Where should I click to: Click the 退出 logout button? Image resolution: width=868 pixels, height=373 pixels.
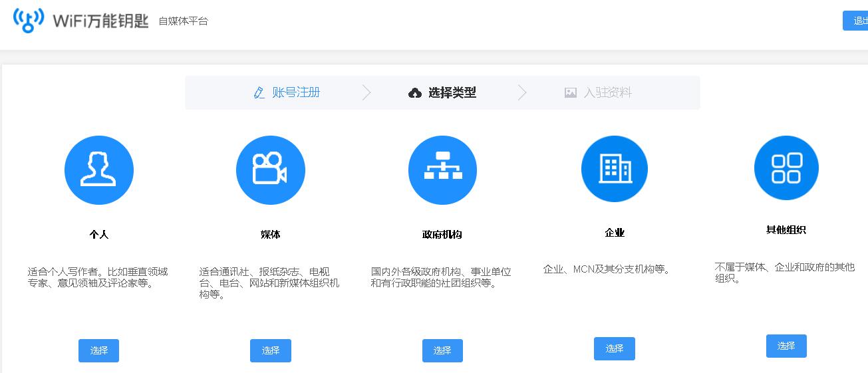point(857,21)
